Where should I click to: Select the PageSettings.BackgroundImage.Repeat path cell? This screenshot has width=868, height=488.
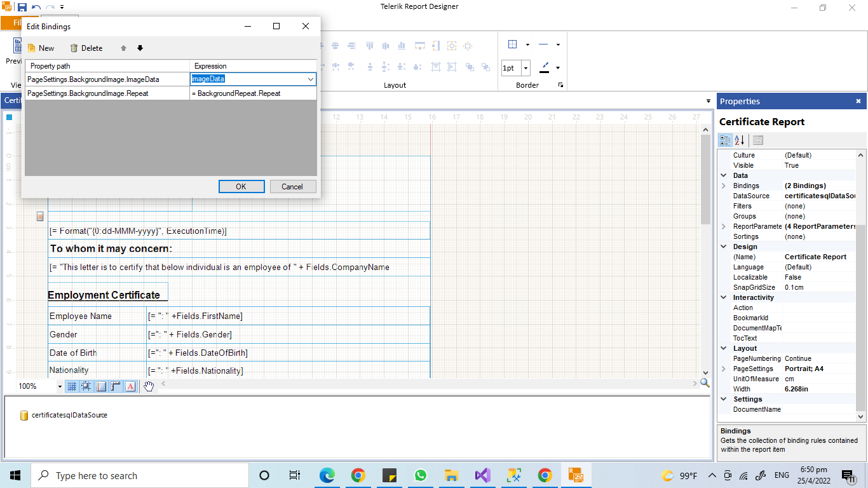[107, 93]
